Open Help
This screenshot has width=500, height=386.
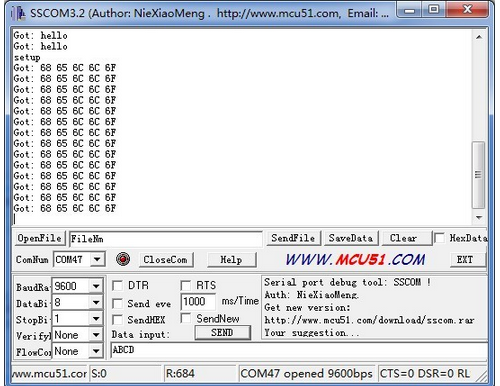pyautogui.click(x=231, y=260)
